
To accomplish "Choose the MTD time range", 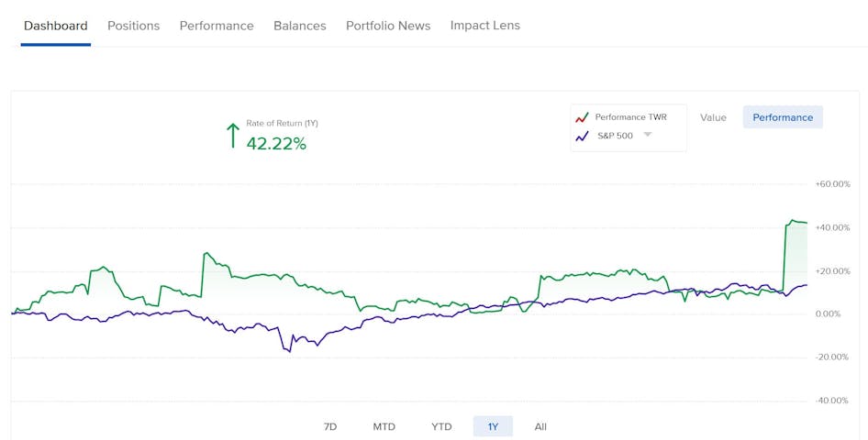I will (384, 426).
